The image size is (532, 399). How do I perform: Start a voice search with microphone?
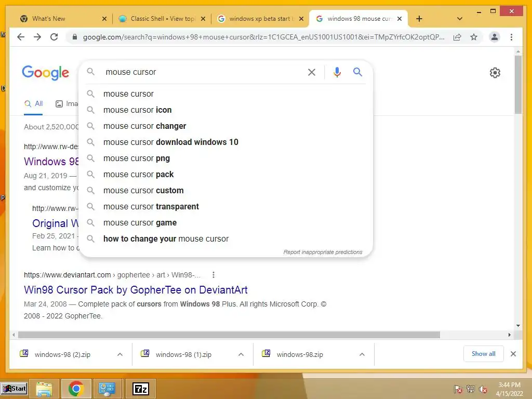pos(337,72)
